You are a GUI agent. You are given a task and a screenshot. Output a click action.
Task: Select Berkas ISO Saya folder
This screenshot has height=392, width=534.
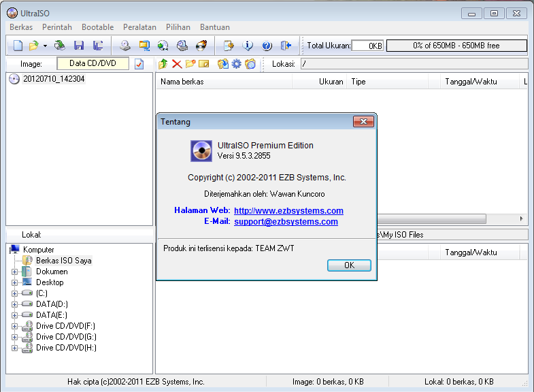pyautogui.click(x=64, y=261)
